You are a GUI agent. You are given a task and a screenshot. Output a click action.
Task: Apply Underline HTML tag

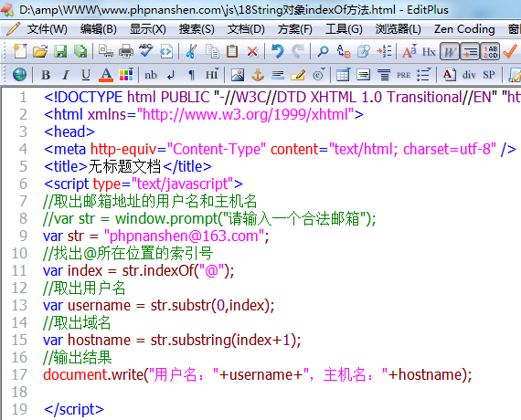(86, 75)
